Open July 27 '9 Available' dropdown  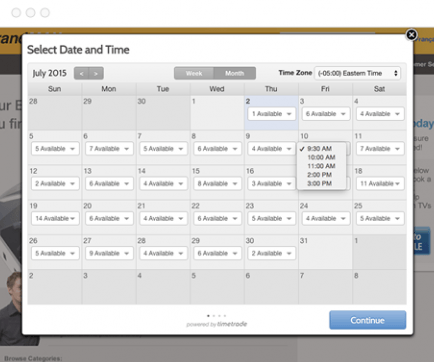coord(109,253)
